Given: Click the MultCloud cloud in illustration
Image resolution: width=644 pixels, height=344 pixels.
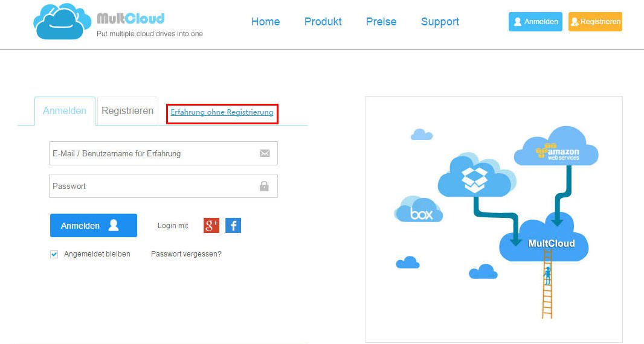Looking at the screenshot, I should tap(544, 238).
